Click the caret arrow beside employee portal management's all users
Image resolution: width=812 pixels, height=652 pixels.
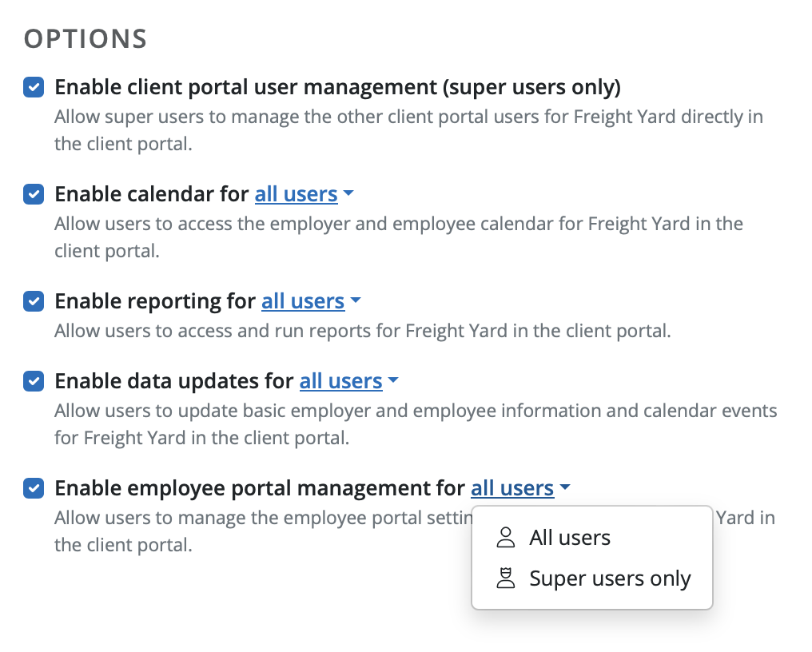pyautogui.click(x=565, y=487)
